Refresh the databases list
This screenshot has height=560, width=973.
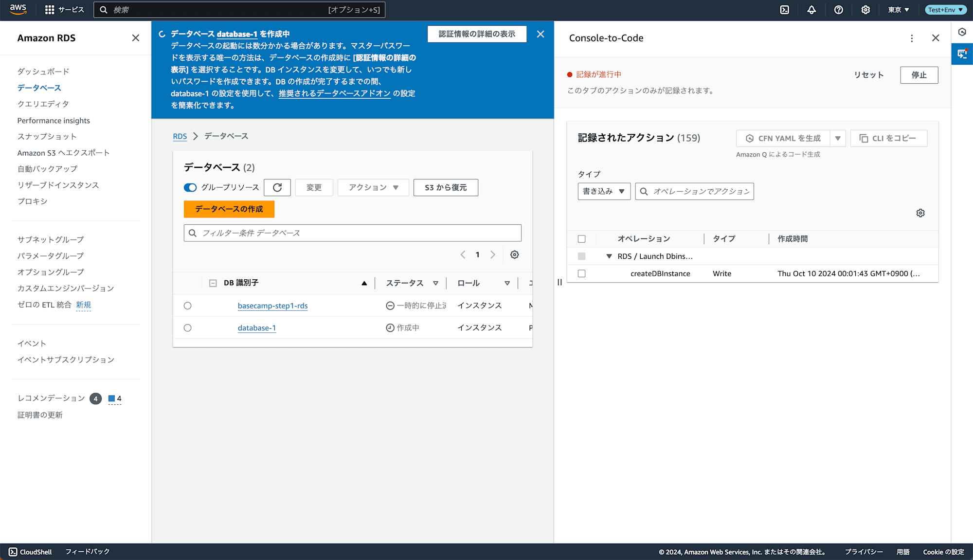[x=277, y=187]
